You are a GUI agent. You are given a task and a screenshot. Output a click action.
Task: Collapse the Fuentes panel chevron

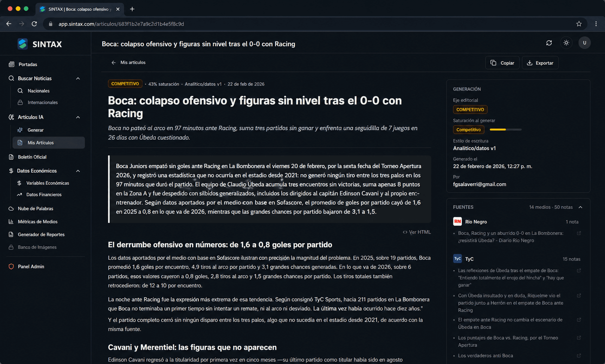(581, 207)
